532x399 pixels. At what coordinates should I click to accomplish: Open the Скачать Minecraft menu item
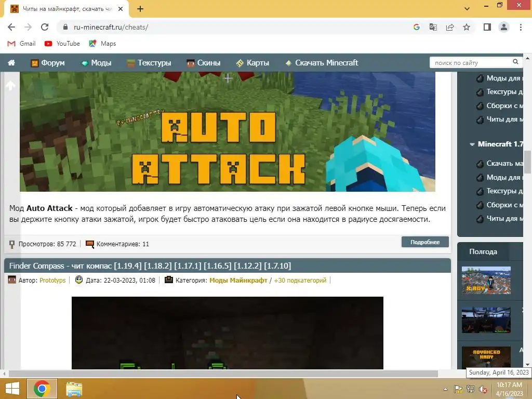[322, 63]
